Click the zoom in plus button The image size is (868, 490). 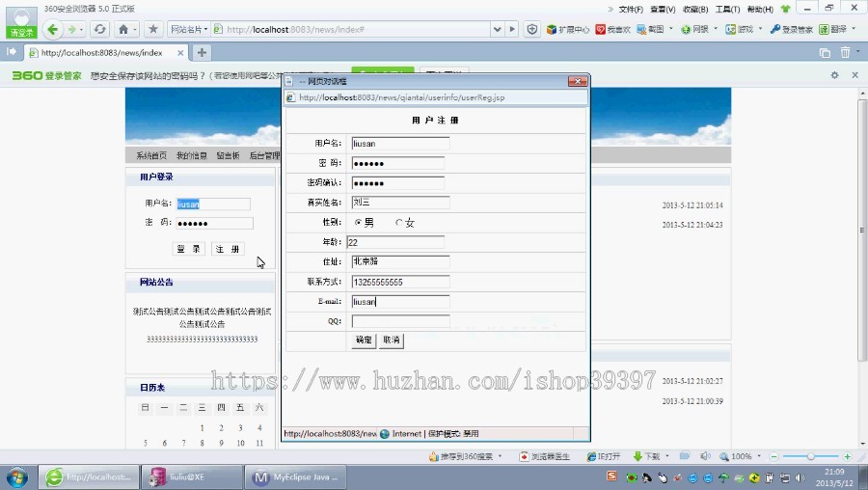[x=848, y=456]
